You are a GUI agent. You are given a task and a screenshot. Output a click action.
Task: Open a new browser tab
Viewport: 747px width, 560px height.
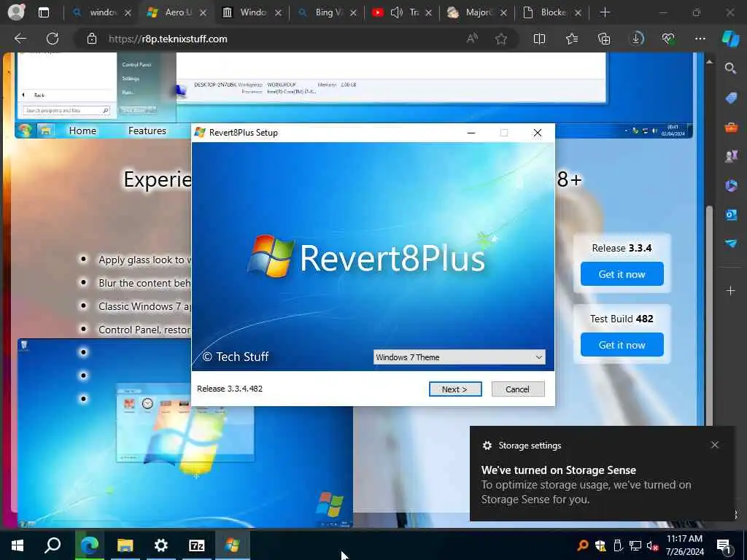(605, 12)
